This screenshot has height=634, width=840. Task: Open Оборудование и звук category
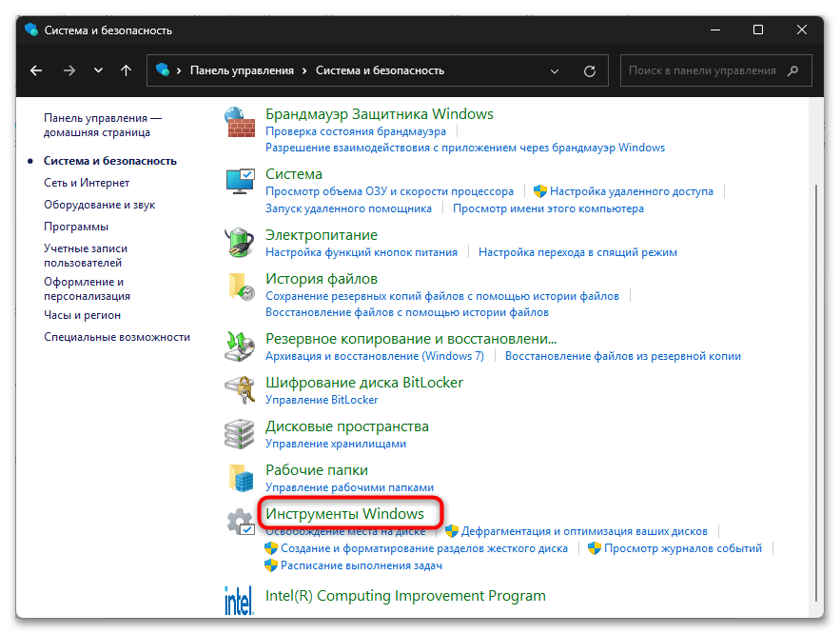(x=100, y=205)
